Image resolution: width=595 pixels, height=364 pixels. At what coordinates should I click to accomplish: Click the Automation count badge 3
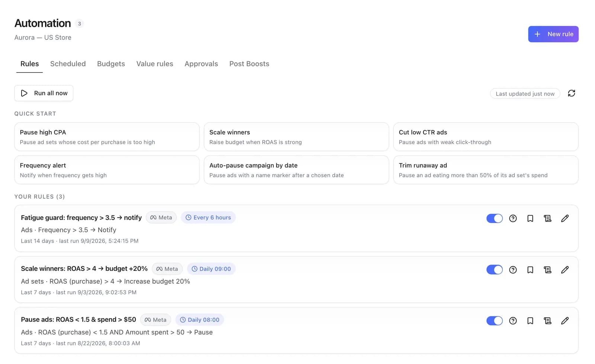(79, 23)
